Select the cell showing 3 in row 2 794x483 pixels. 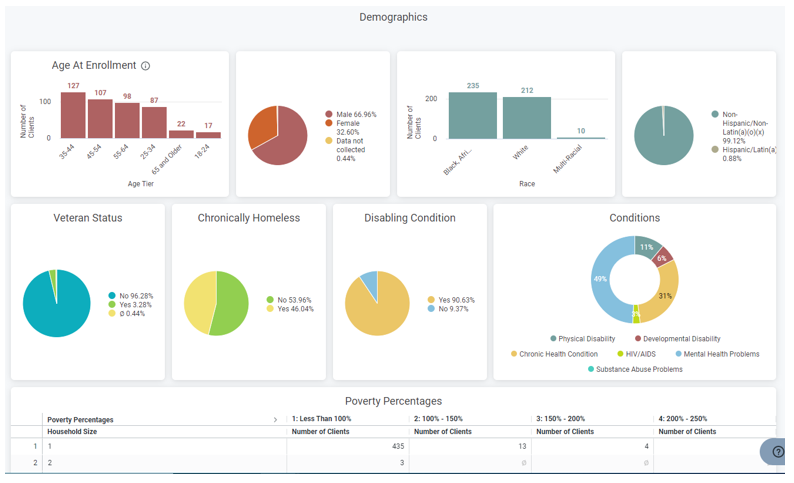(348, 463)
